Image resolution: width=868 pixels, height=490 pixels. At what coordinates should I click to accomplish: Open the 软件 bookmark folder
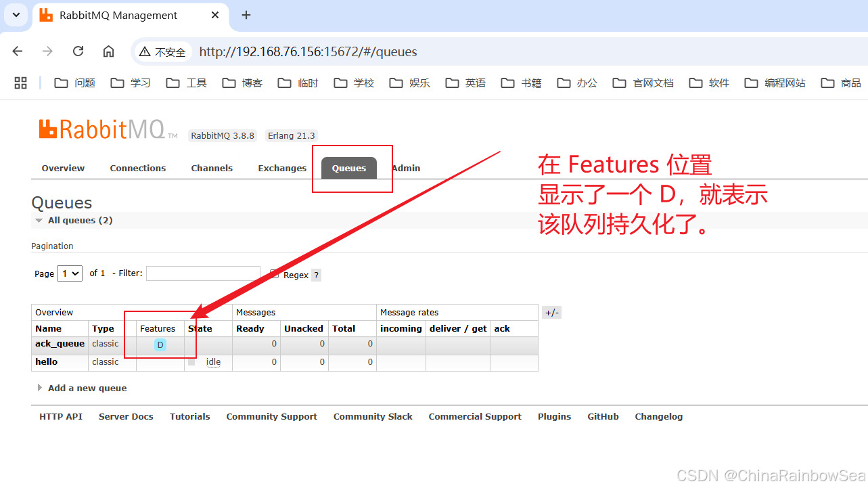(709, 83)
